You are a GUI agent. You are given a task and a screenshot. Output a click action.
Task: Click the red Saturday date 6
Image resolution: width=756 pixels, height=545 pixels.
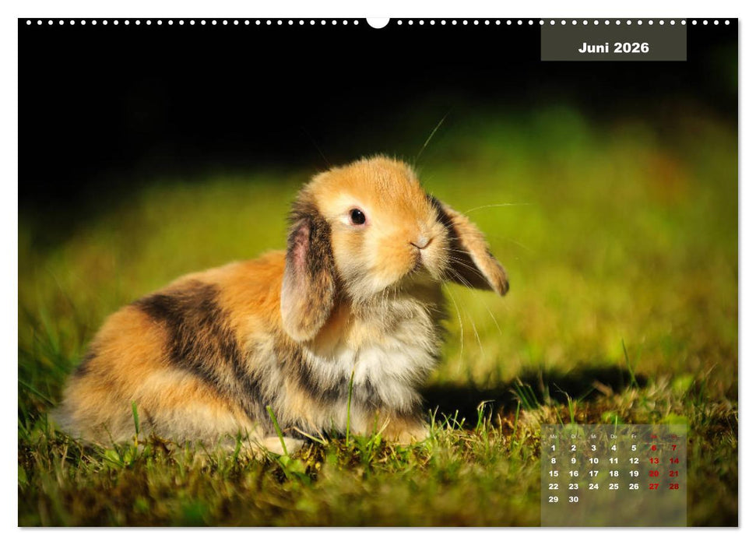(x=654, y=448)
